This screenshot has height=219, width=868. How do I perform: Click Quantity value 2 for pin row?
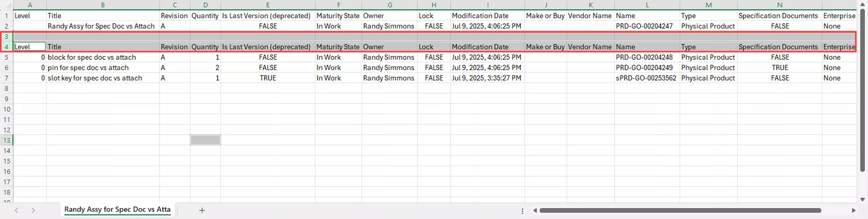(205, 68)
